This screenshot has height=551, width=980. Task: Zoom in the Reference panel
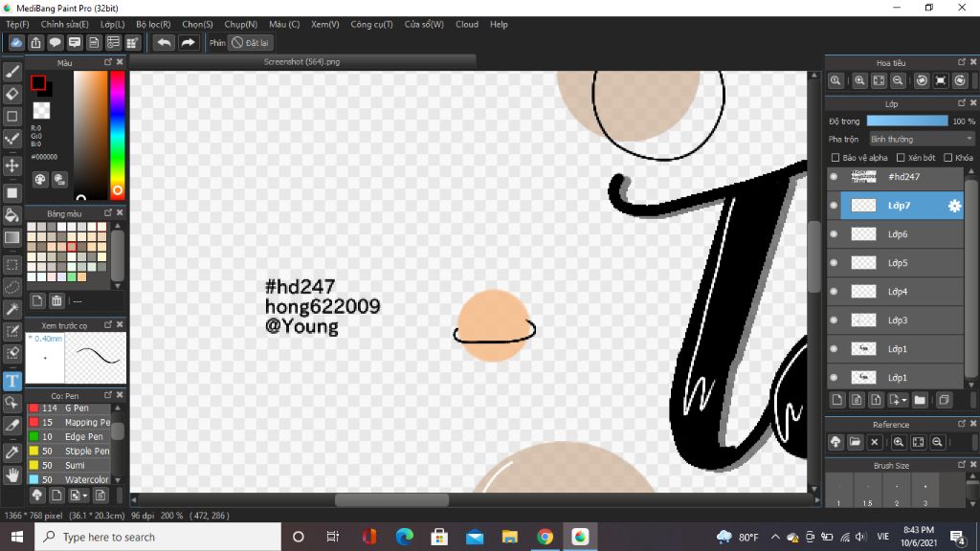click(898, 442)
